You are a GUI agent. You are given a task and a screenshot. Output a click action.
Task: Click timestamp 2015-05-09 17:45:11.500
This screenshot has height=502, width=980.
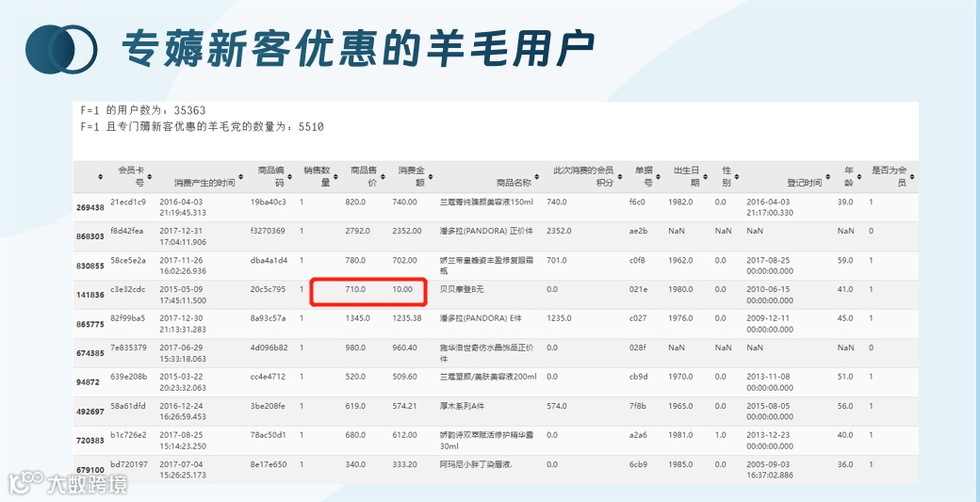click(183, 296)
